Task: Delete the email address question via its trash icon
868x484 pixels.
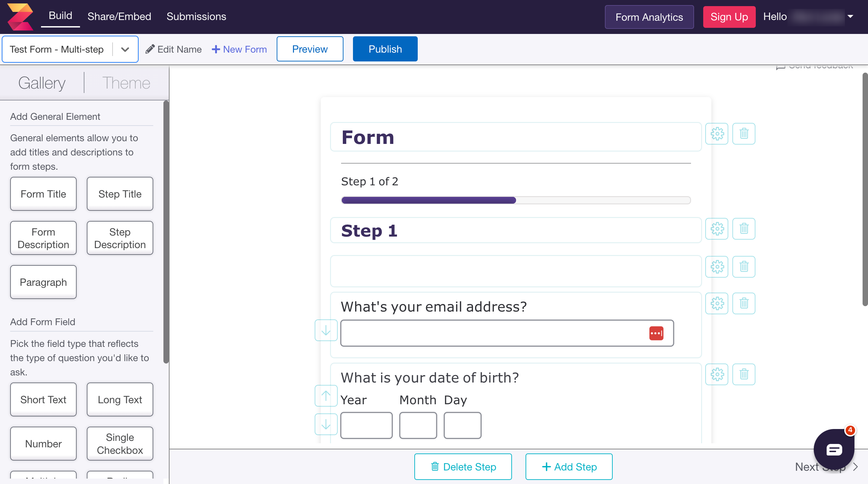Action: coord(744,303)
